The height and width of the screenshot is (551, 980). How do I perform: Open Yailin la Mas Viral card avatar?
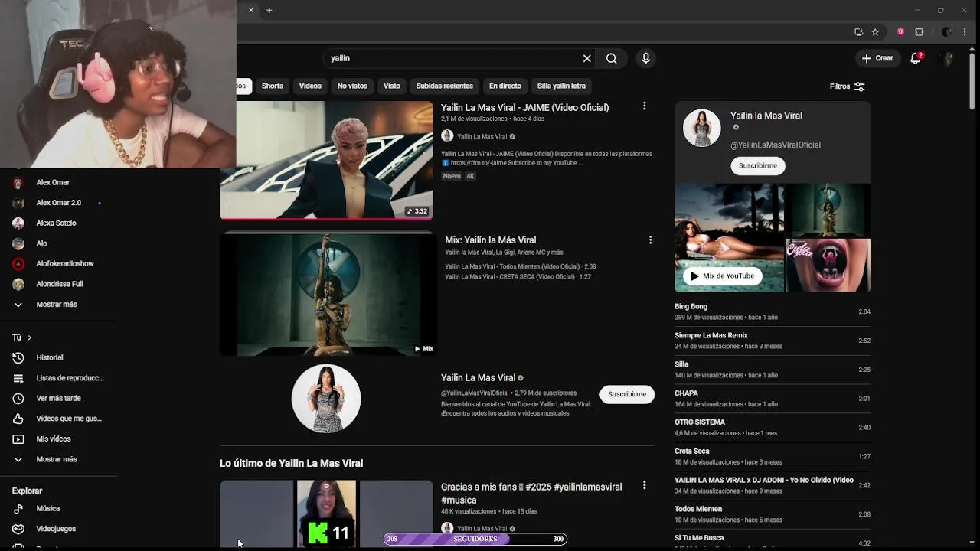(702, 128)
